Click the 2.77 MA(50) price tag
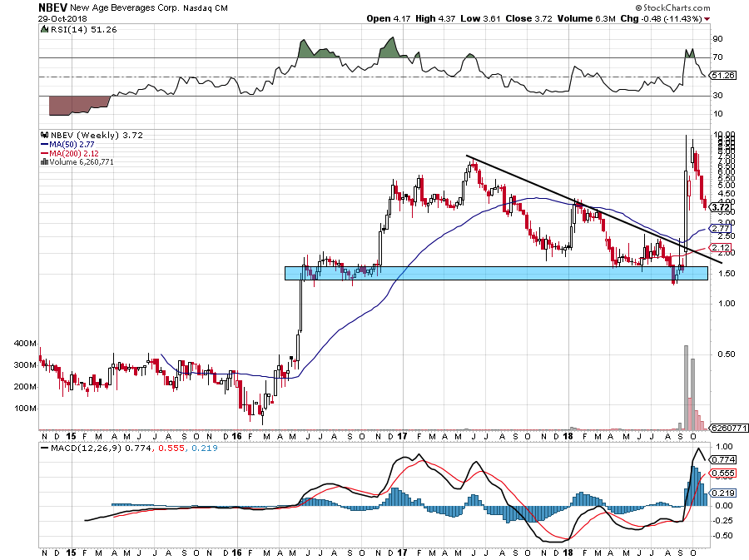The width and height of the screenshot is (749, 560). [x=722, y=229]
